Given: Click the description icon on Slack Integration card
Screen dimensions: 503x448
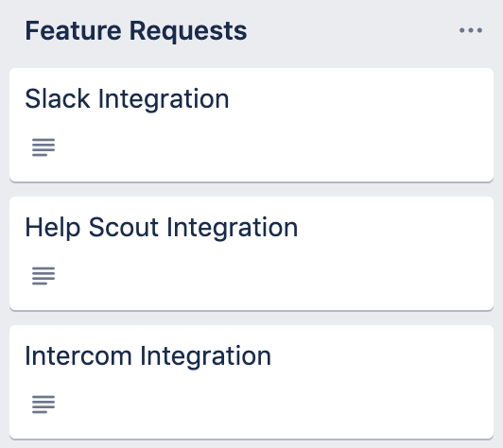Looking at the screenshot, I should (43, 147).
